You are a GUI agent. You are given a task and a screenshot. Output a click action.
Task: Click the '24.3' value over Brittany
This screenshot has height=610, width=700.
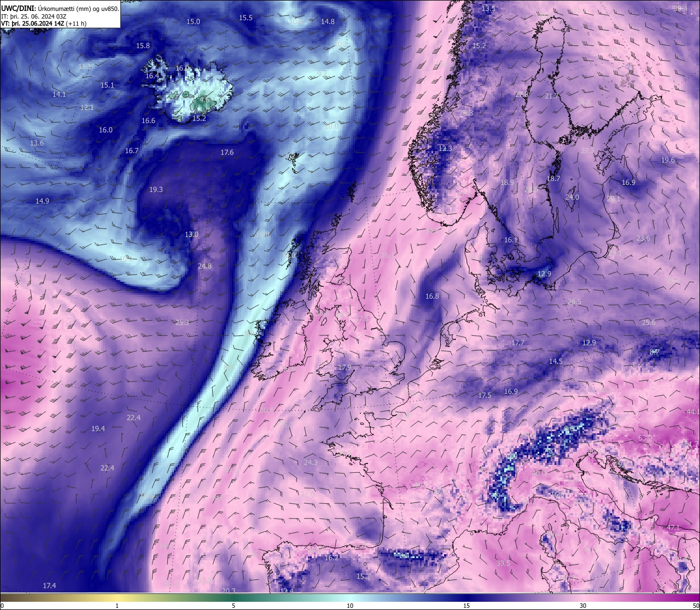click(310, 462)
